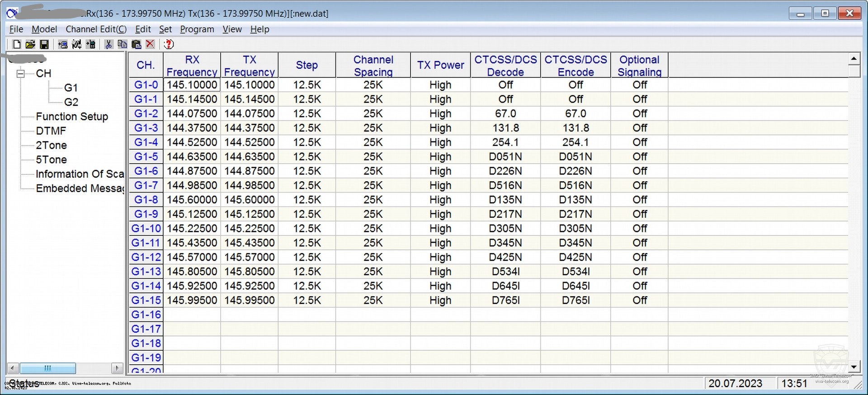Click the New file toolbar icon

tap(17, 44)
